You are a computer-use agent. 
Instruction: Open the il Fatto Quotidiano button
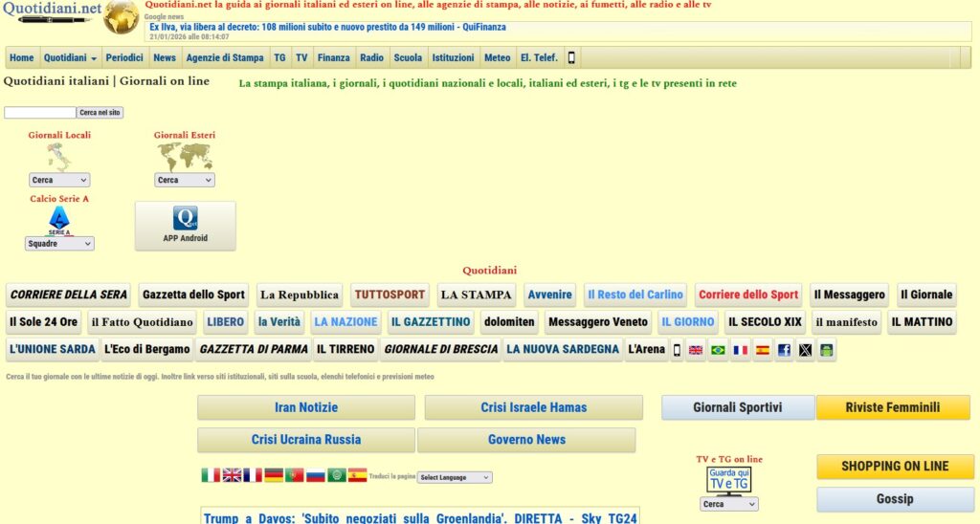point(143,322)
